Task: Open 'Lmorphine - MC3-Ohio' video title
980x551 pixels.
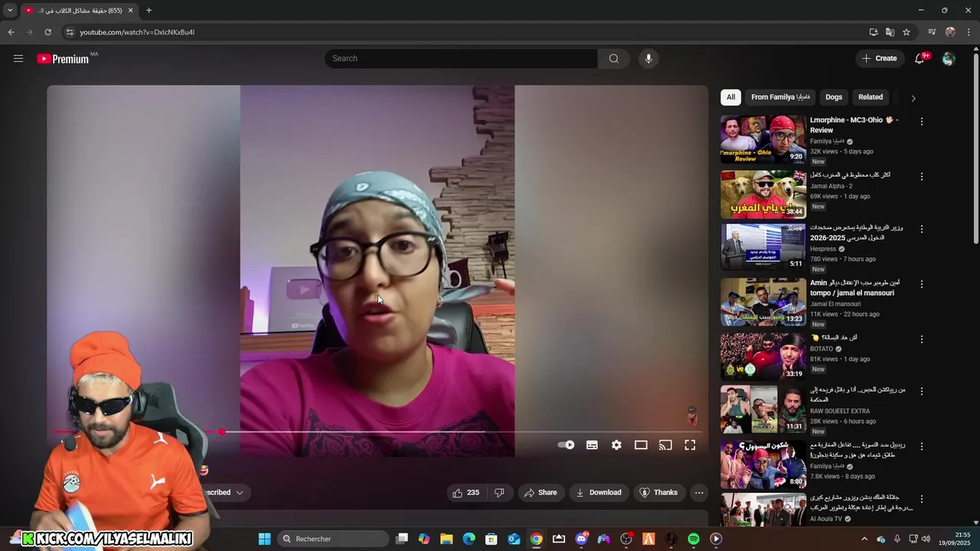Action: [854, 125]
